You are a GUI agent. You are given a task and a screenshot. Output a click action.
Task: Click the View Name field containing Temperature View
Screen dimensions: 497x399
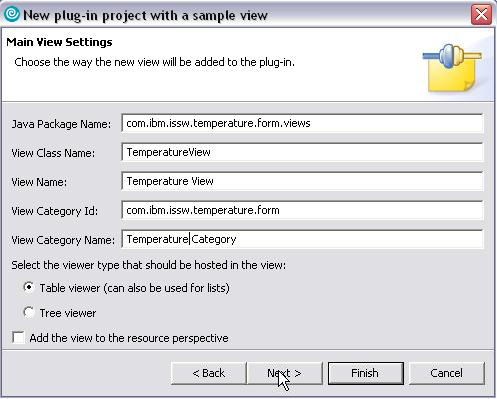302,181
